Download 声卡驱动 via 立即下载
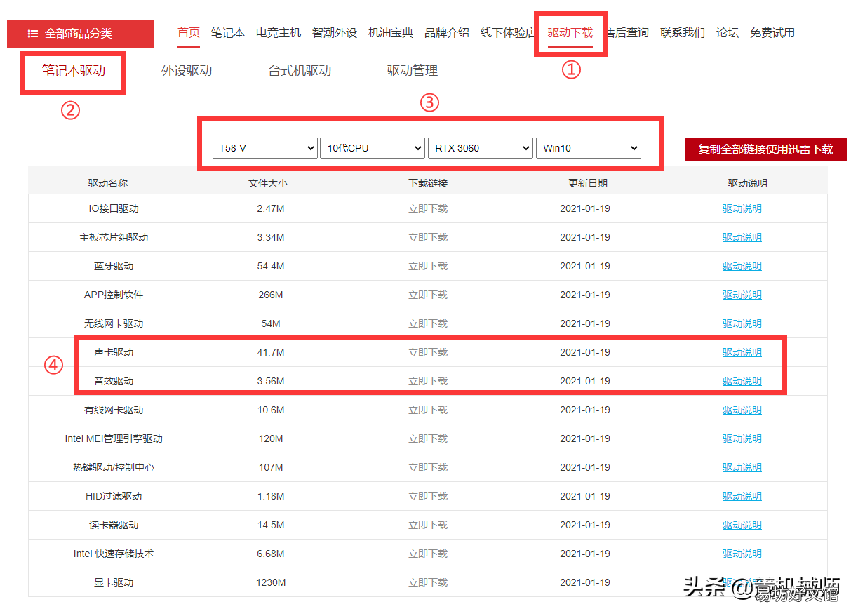The height and width of the screenshot is (616, 858). (428, 352)
